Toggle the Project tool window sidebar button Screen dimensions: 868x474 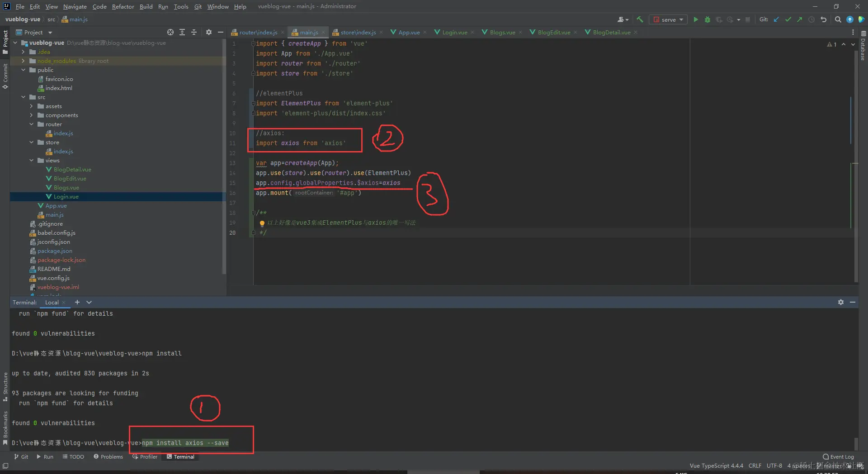click(x=5, y=42)
